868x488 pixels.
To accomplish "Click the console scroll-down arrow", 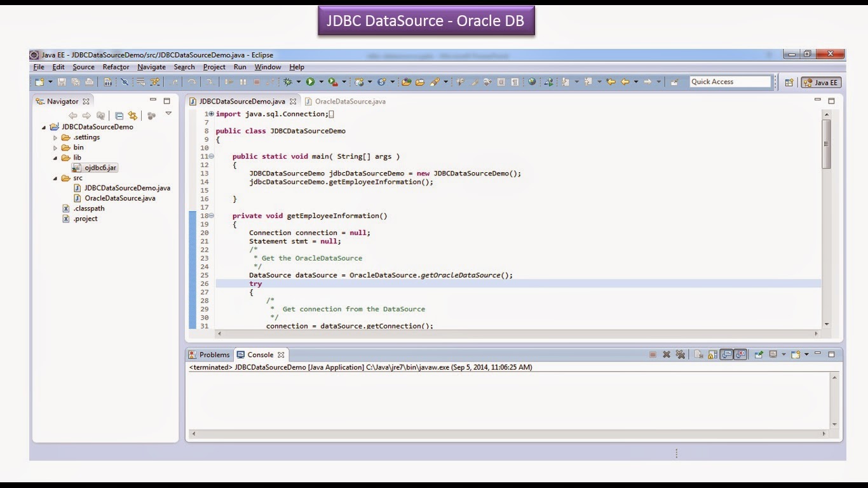I will 834,424.
